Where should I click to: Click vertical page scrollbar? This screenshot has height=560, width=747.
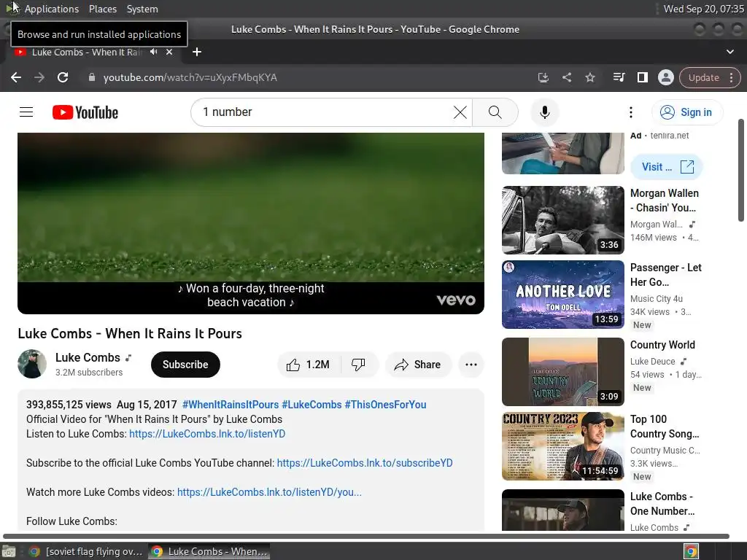tap(741, 171)
